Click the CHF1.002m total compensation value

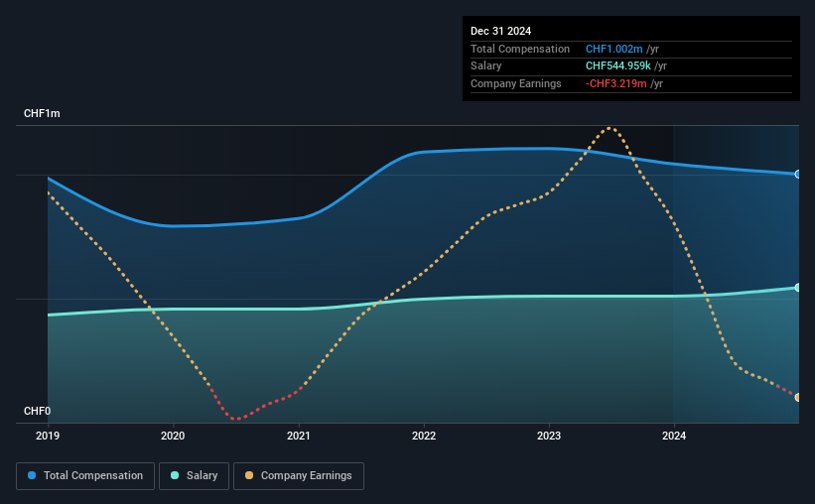[x=613, y=49]
